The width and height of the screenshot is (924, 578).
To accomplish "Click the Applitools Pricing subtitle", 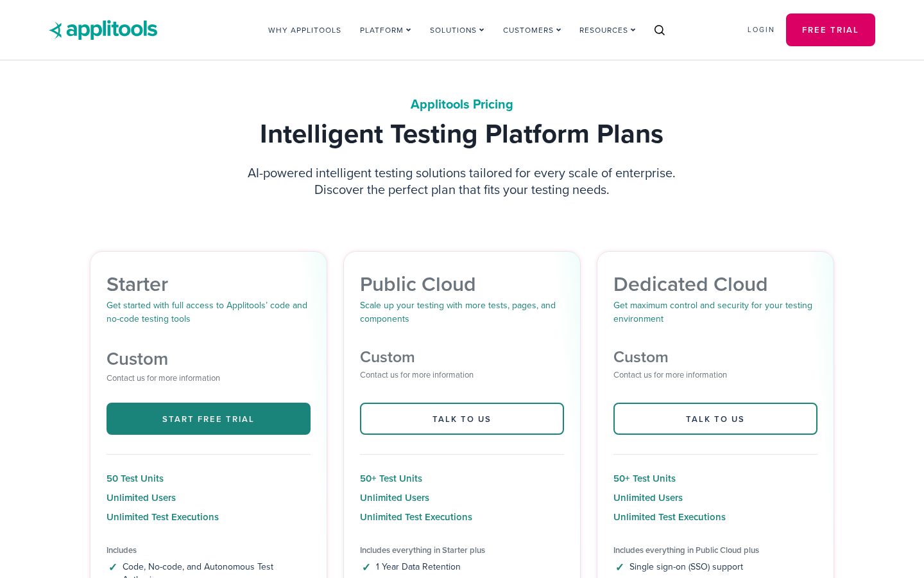I will (x=462, y=104).
